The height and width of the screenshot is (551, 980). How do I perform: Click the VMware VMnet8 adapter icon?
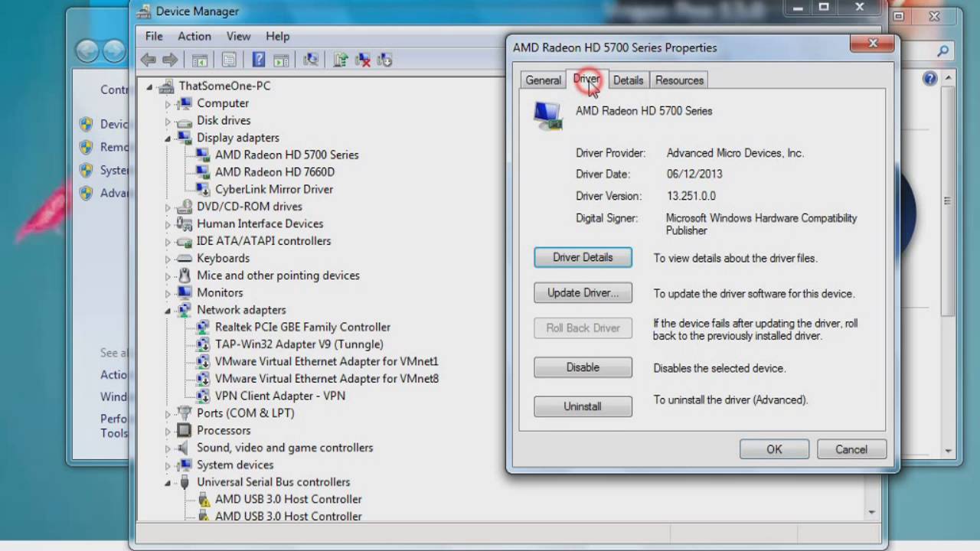203,379
